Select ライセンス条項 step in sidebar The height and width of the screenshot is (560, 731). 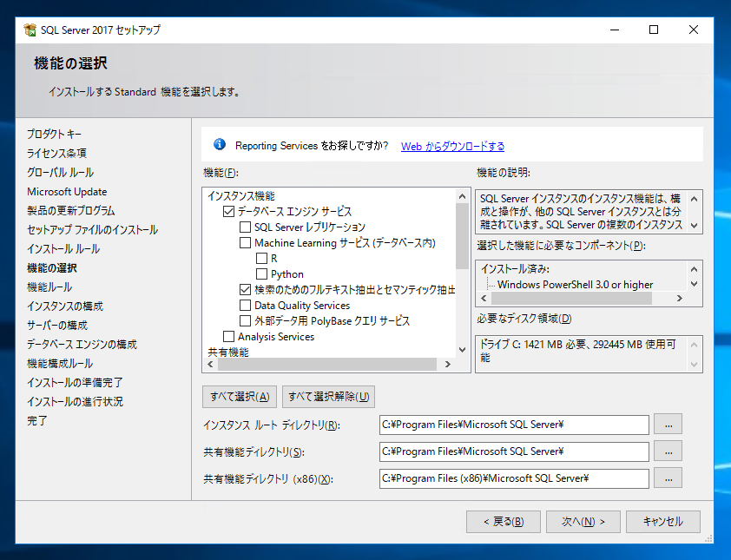56,154
